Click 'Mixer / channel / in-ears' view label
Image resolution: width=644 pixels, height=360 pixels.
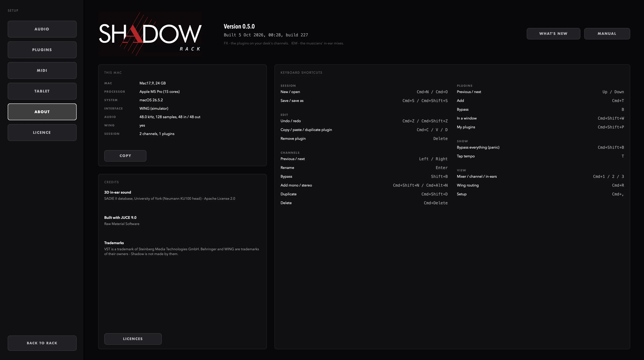[x=476, y=177]
